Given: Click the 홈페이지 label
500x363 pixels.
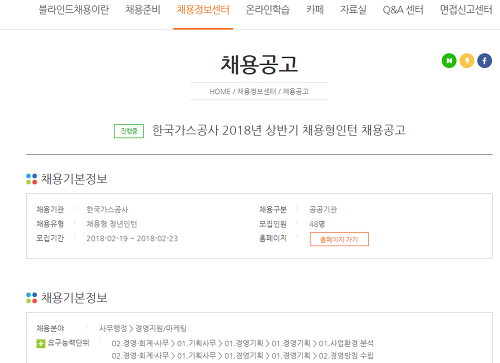Looking at the screenshot, I should click(x=273, y=238).
